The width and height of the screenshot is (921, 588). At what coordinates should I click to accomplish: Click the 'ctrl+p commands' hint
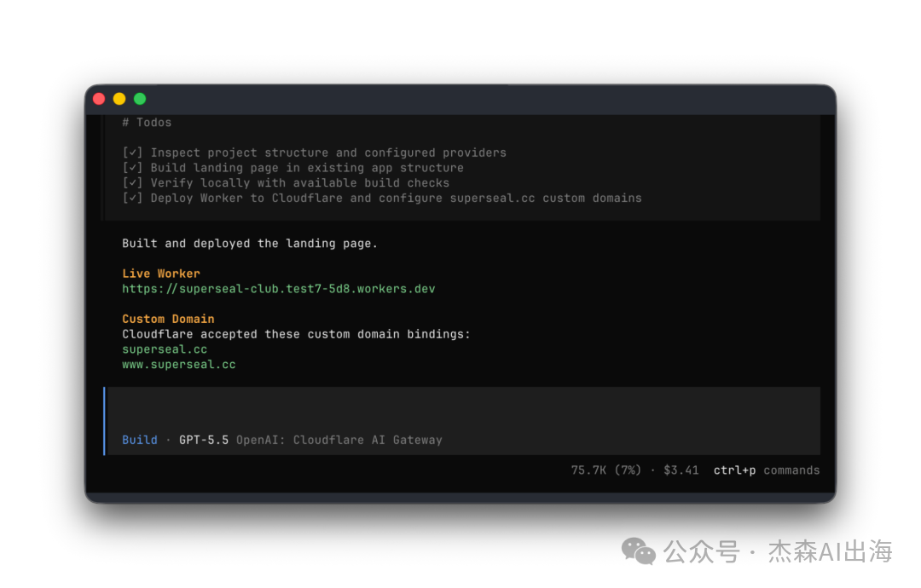click(x=767, y=470)
